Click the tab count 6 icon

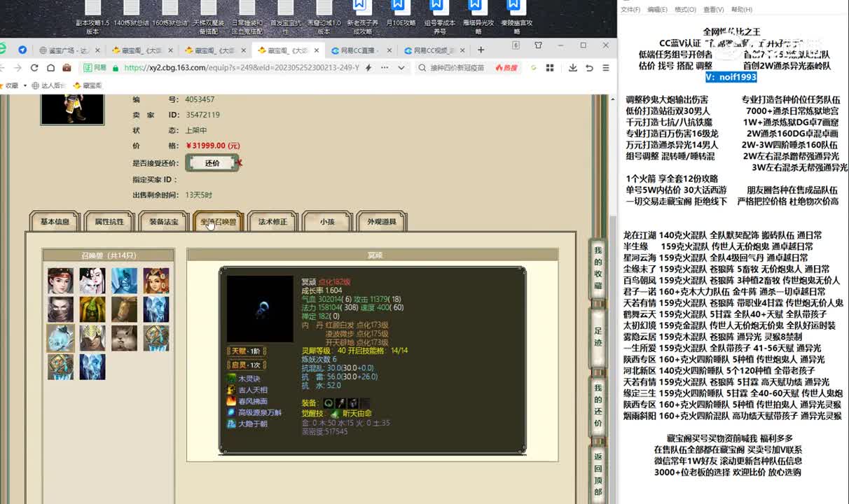pyautogui.click(x=516, y=45)
